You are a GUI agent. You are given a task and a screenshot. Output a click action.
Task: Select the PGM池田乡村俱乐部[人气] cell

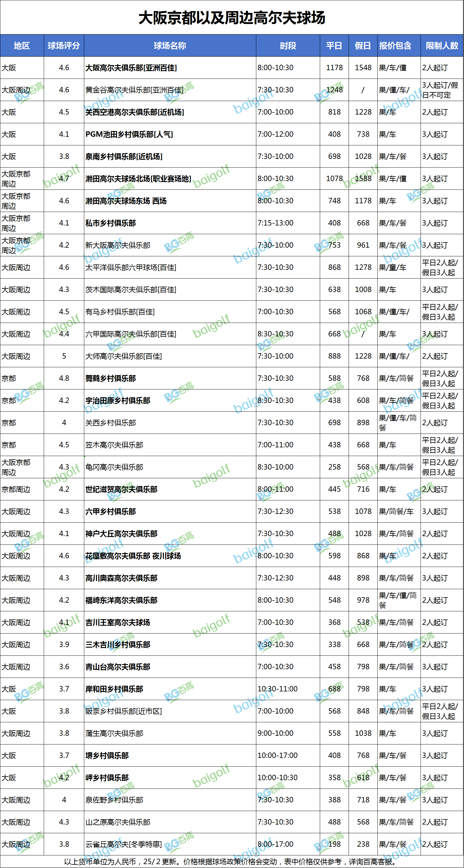(x=129, y=134)
